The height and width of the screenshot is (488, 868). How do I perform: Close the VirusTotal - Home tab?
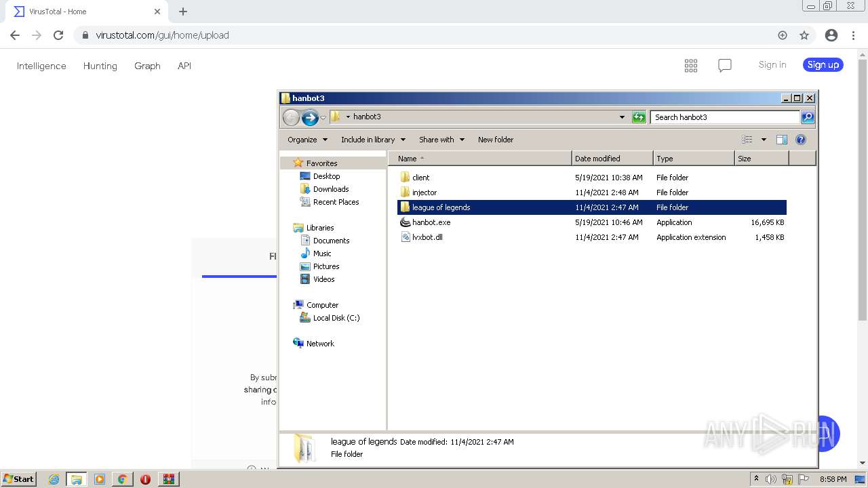click(x=157, y=12)
